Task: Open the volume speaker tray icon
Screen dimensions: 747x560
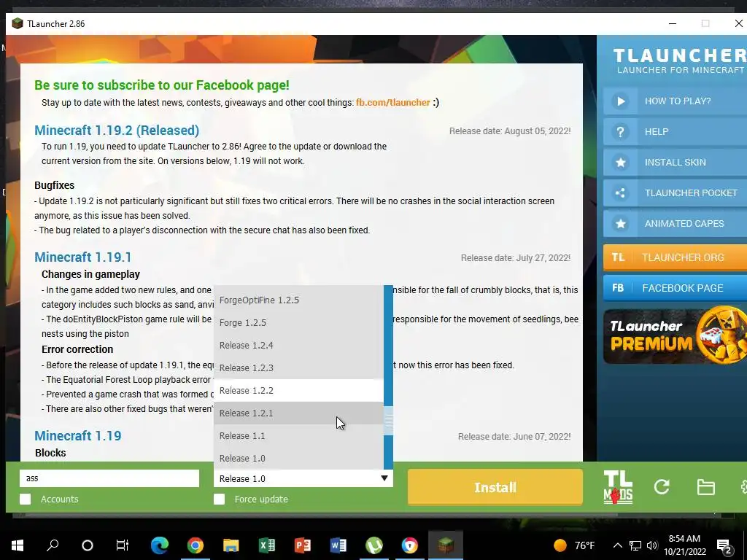Action: tap(652, 545)
